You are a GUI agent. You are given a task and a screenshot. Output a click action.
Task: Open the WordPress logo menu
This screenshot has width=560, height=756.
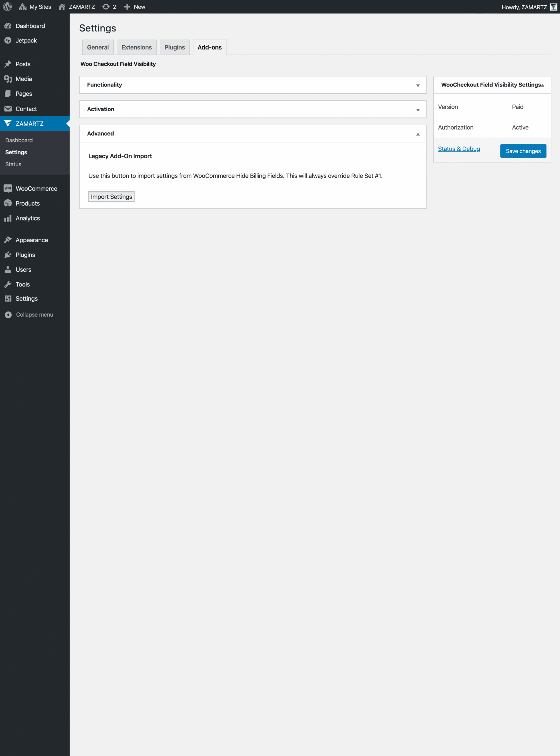[7, 6]
